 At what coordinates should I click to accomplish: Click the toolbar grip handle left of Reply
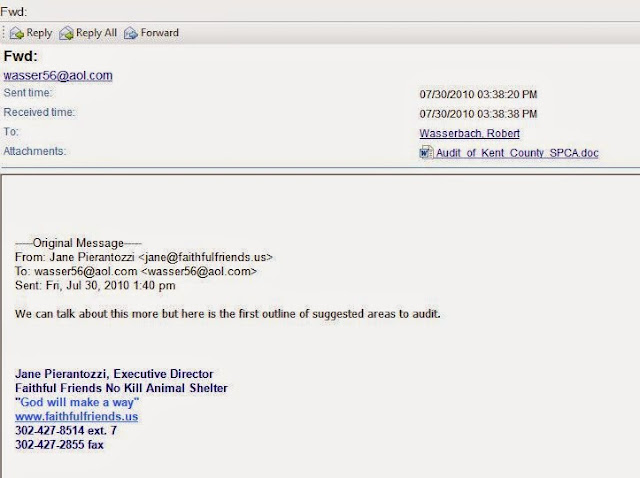coord(3,33)
